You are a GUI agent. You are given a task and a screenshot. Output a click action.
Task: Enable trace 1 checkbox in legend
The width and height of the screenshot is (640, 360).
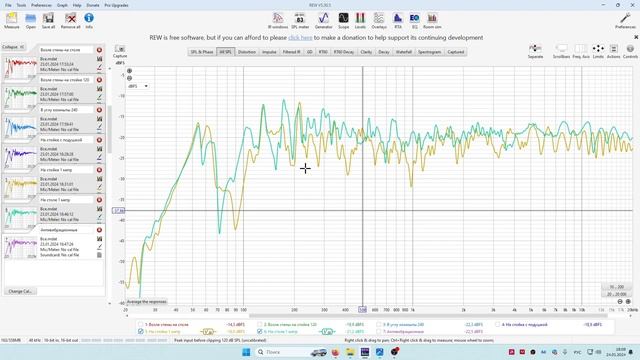141,324
